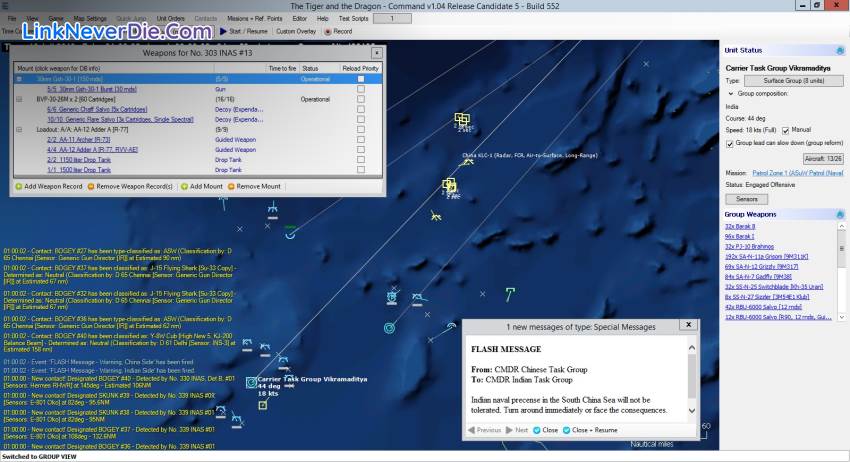The height and width of the screenshot is (462, 850).
Task: Click Group Weapons list scroll-down arrow
Action: pos(842,318)
